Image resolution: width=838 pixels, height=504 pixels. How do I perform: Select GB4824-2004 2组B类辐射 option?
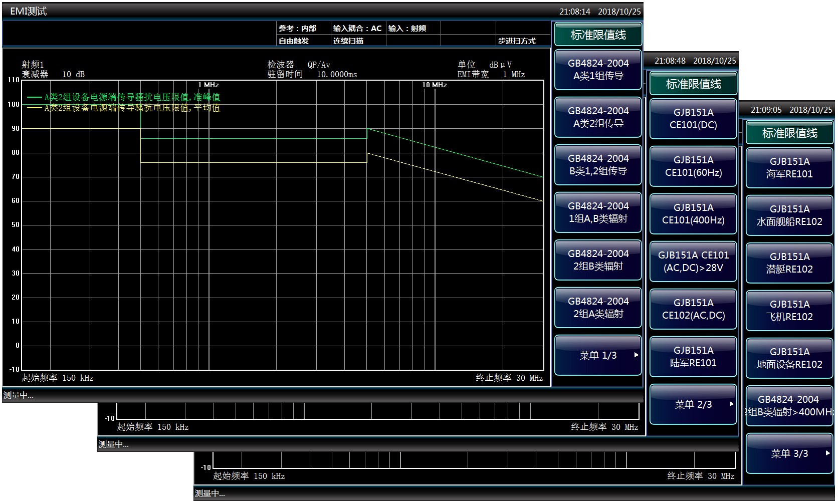[598, 260]
